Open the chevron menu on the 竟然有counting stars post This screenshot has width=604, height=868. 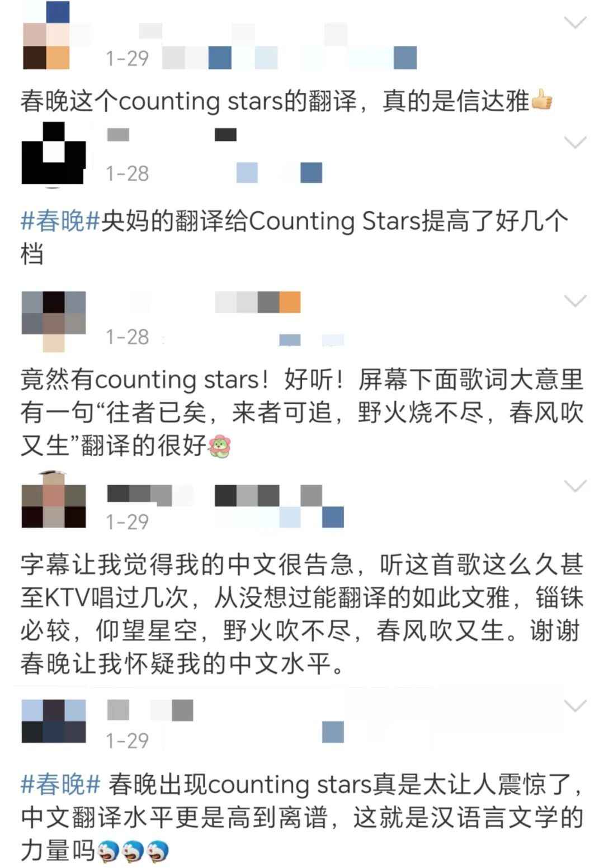(x=575, y=301)
